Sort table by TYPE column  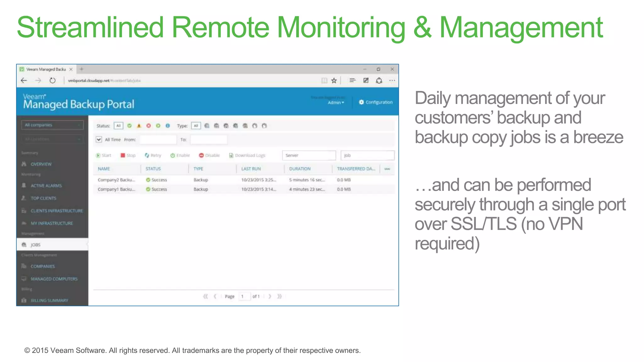coord(198,169)
